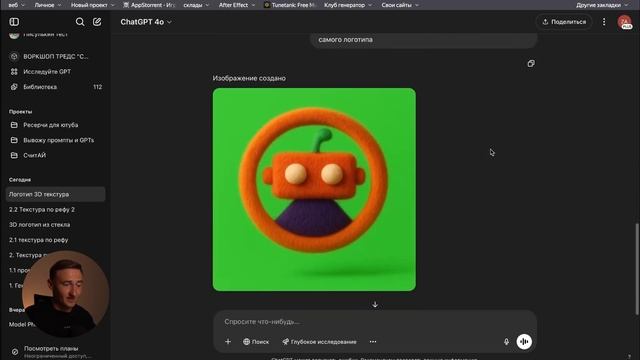Viewport: 640px width, 360px height.
Task: Open the Свои сайты bookmarks folder
Action: click(x=400, y=5)
